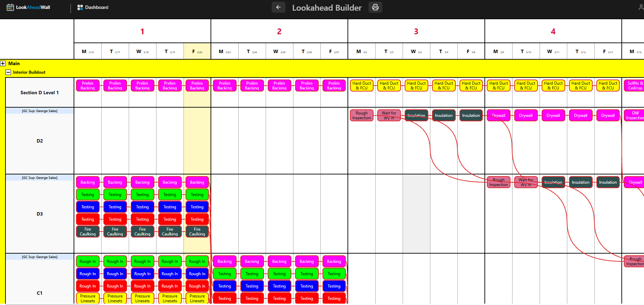
Task: Open C1 blue Rough In card on 2/18
Action: pos(142,274)
